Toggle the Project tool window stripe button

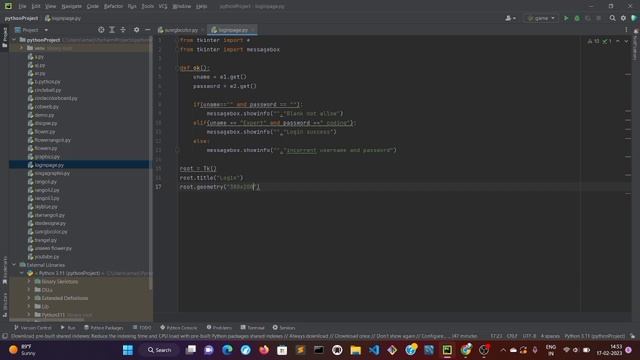pos(4,38)
